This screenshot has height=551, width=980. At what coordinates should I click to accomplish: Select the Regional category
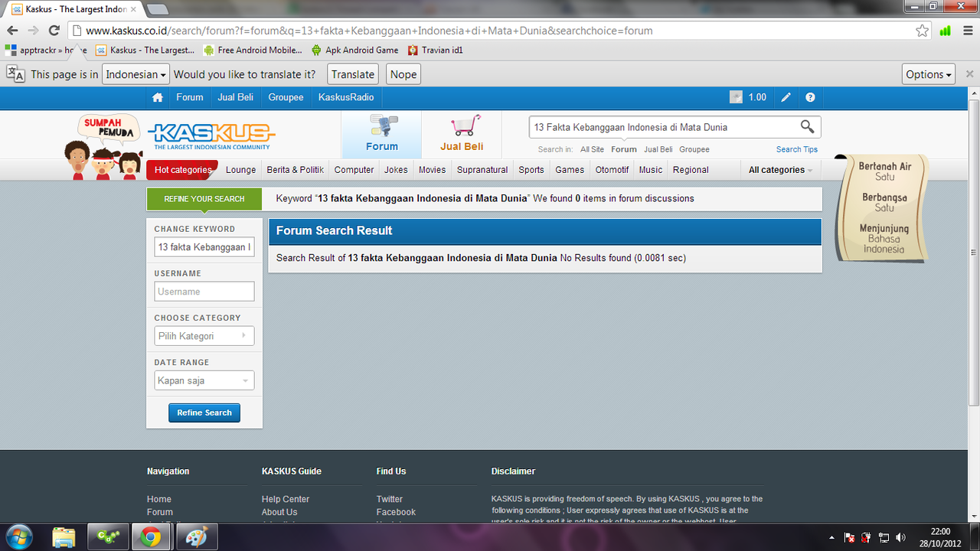(x=691, y=170)
